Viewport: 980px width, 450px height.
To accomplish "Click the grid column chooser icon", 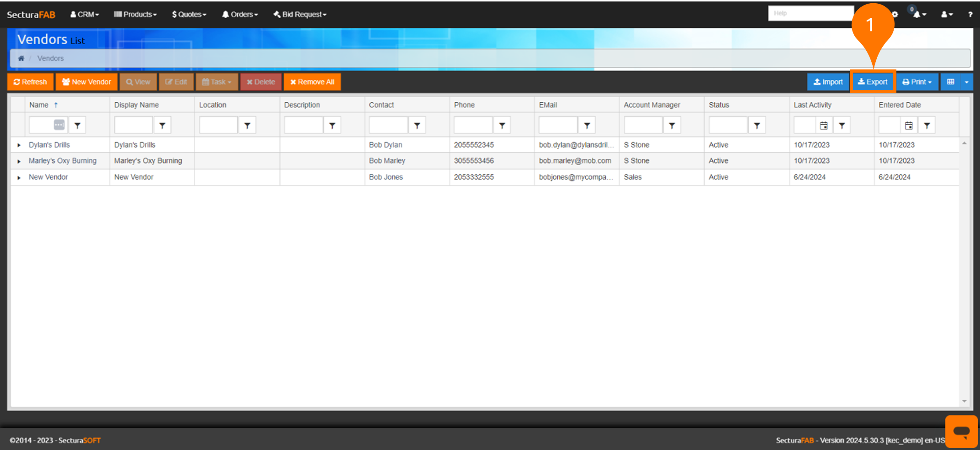I will coord(951,82).
